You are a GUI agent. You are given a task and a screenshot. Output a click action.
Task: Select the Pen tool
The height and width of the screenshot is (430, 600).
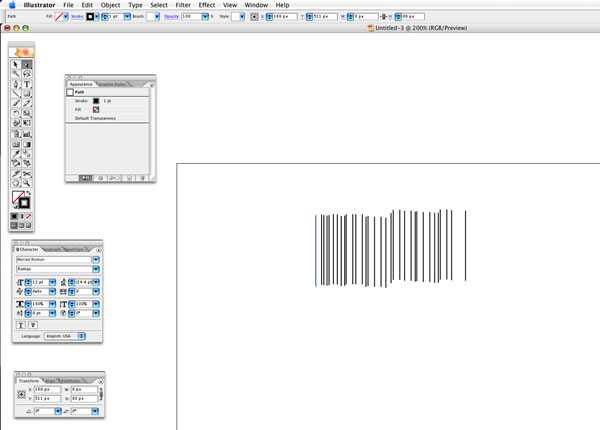coord(16,83)
